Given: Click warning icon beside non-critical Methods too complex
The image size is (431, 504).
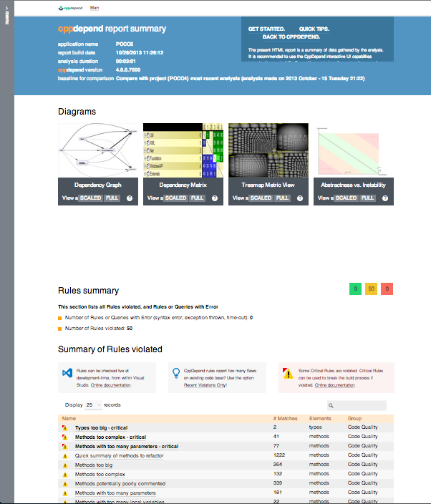Looking at the screenshot, I should coord(65,475).
